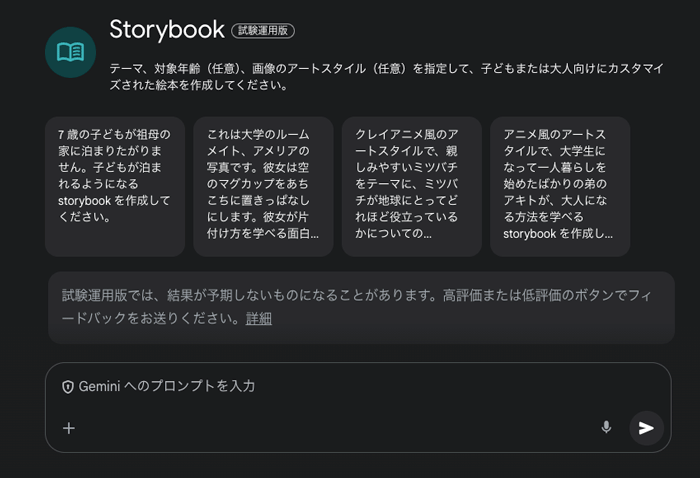Choose the 大学のルームメイト、アメリア suggestion card
Image resolution: width=700 pixels, height=478 pixels.
(x=263, y=187)
